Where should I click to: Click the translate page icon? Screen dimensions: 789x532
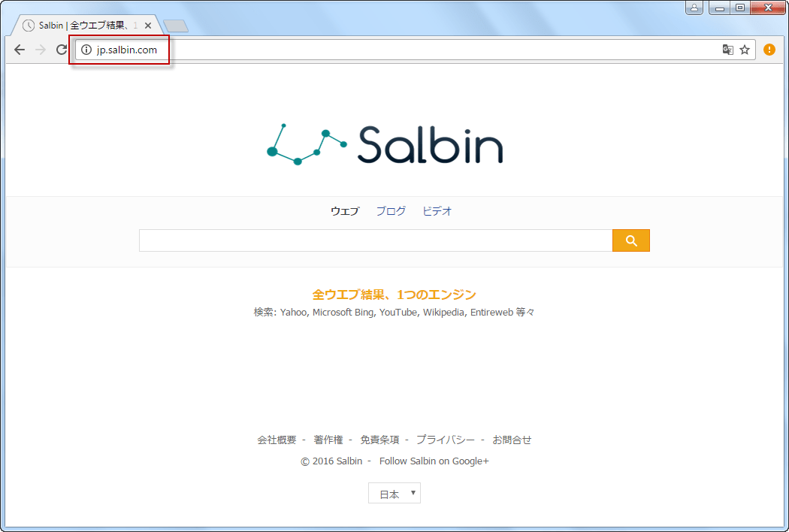727,50
